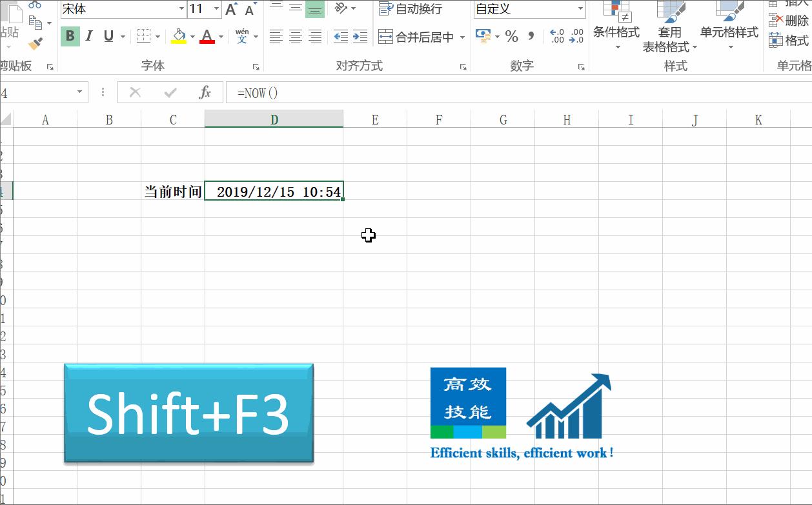Screen dimensions: 812x505
Task: Open the font name 宋体 dropdown
Action: pyautogui.click(x=181, y=10)
